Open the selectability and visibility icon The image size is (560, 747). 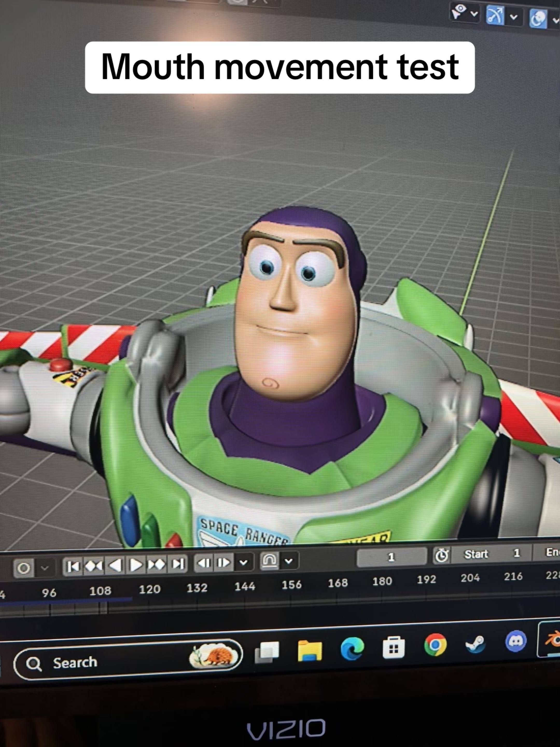[x=459, y=12]
